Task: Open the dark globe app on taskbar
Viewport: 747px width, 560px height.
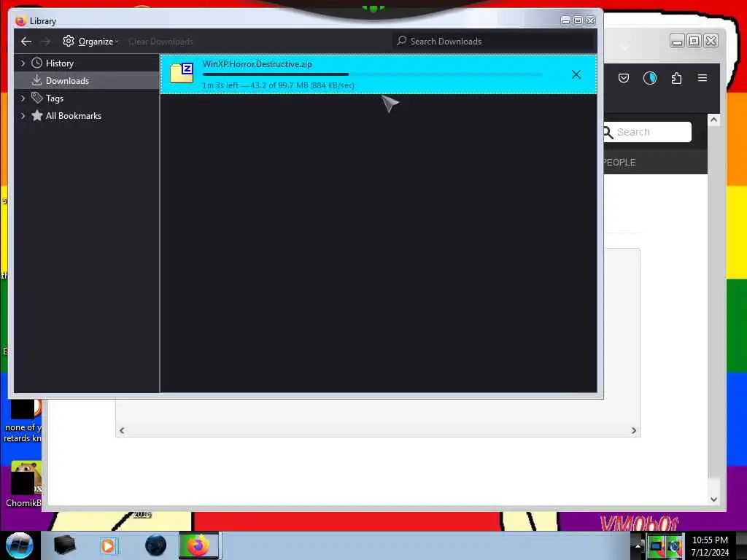Action: 155,545
